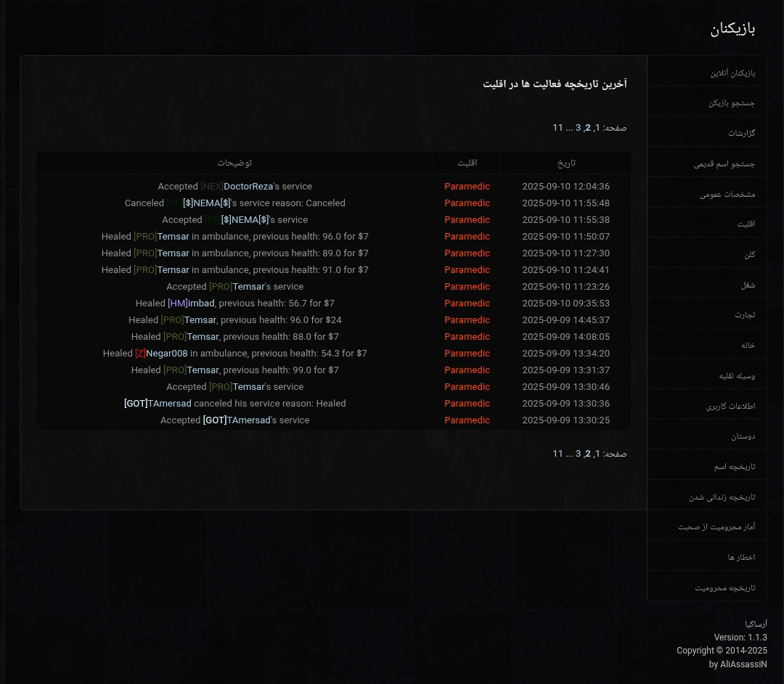Open اطلاعات کاربری in the sidebar
This screenshot has height=684, width=784.
point(706,404)
